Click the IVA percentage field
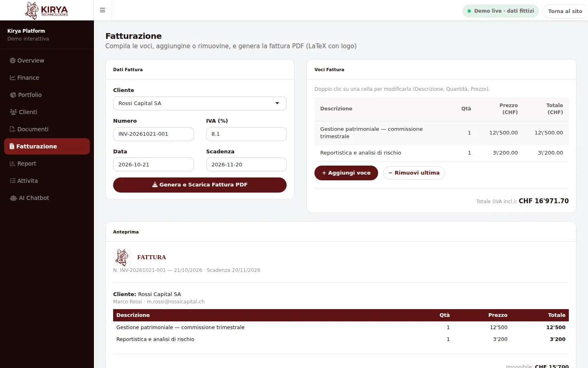588x368 pixels. click(x=246, y=134)
